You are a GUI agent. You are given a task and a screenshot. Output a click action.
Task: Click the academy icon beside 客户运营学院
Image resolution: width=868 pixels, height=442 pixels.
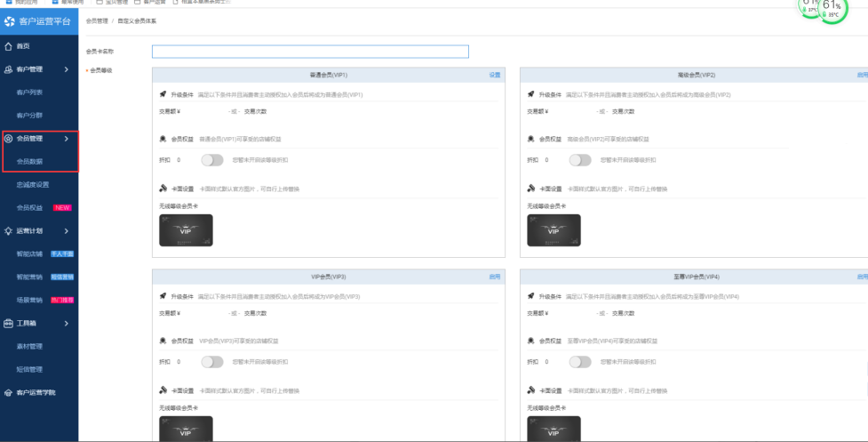pyautogui.click(x=8, y=393)
